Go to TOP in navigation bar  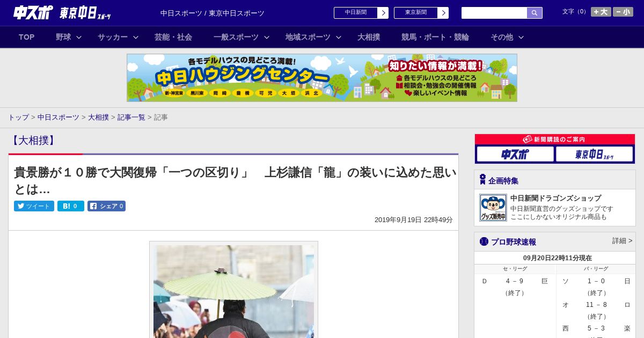[x=27, y=37]
